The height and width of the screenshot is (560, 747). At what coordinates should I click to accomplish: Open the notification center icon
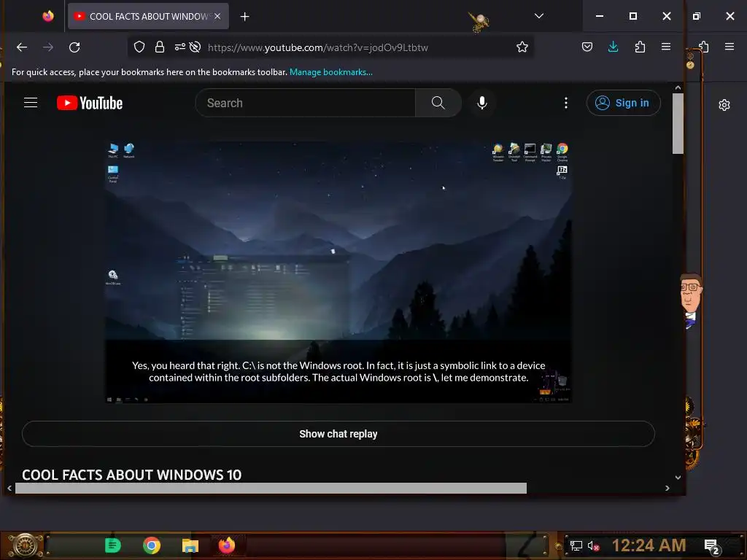coord(712,547)
